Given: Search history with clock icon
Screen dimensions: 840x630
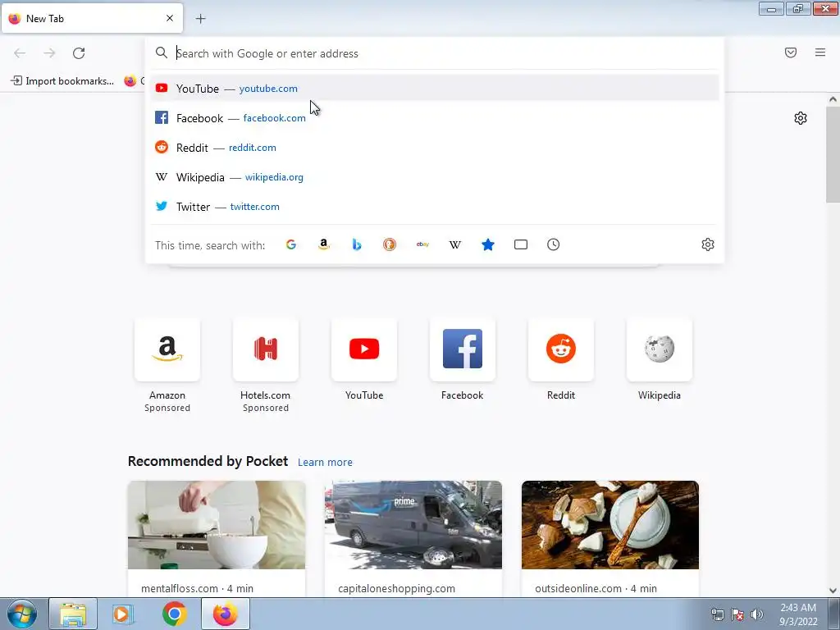Looking at the screenshot, I should click(x=554, y=244).
